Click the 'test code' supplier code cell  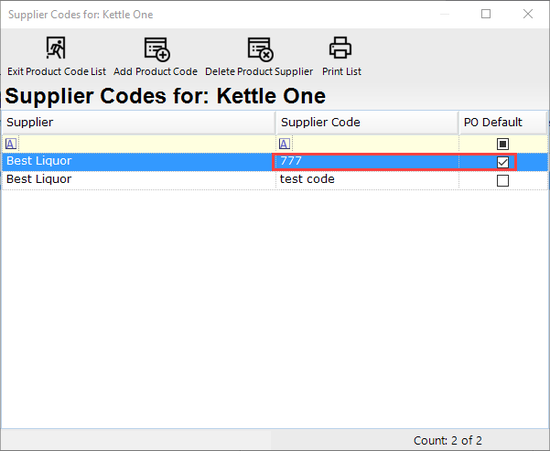click(x=367, y=180)
